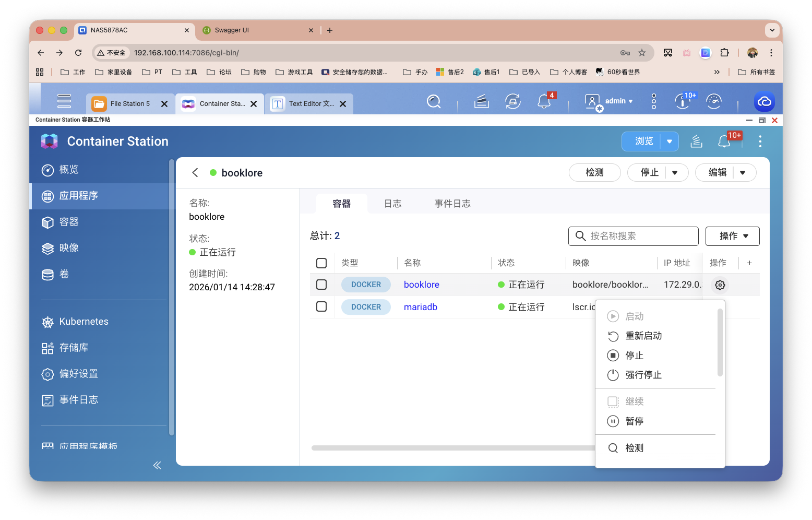Select the header select-all checkbox
This screenshot has height=520, width=812.
click(x=321, y=263)
